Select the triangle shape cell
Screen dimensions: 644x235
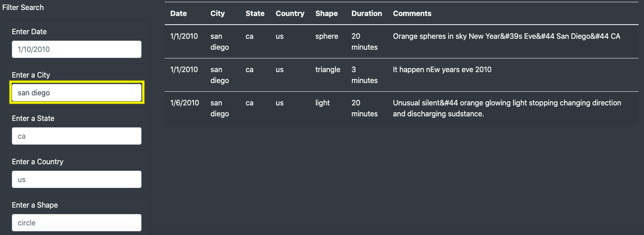[x=328, y=69]
